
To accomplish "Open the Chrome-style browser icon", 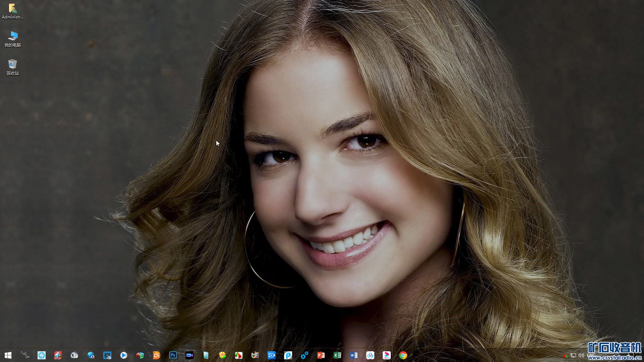I will (x=403, y=355).
